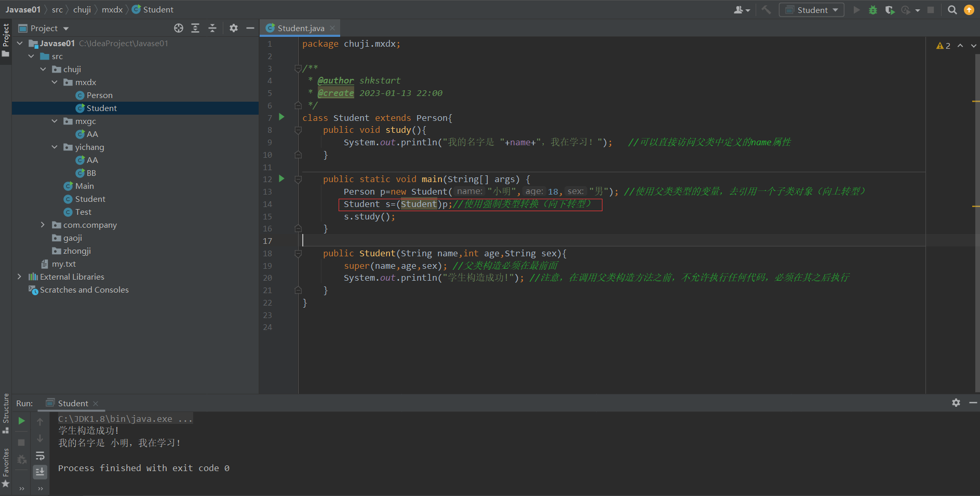Expand External Libraries node

(20, 277)
